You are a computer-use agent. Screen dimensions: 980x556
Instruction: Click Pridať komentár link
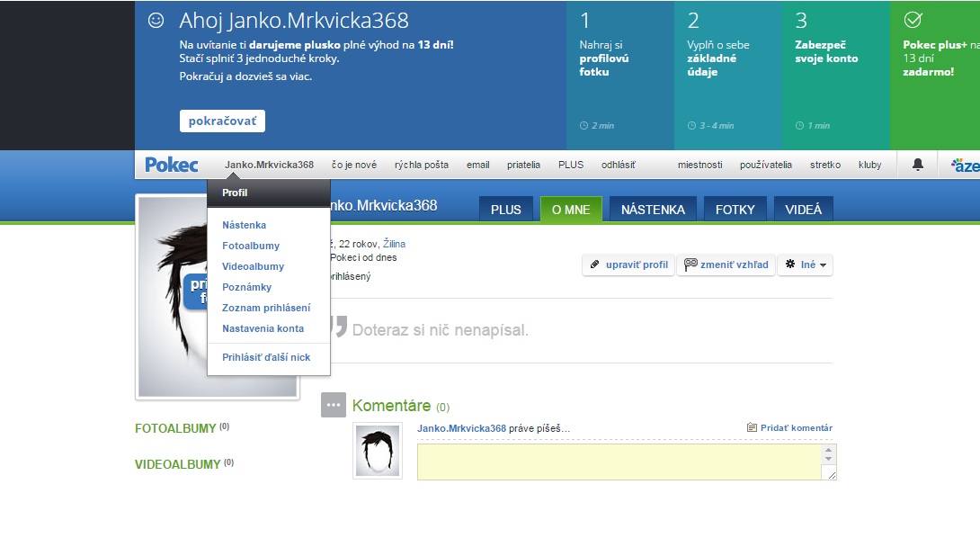pos(790,427)
